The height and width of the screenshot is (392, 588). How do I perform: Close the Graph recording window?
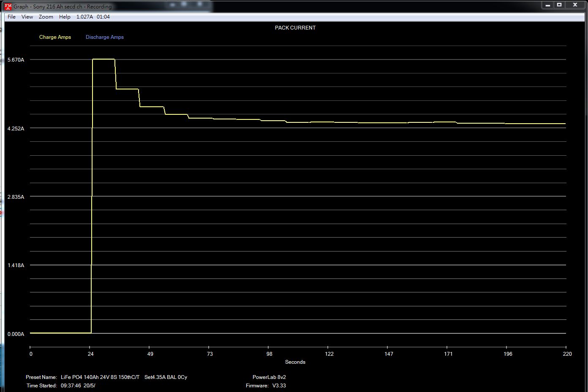pos(575,5)
